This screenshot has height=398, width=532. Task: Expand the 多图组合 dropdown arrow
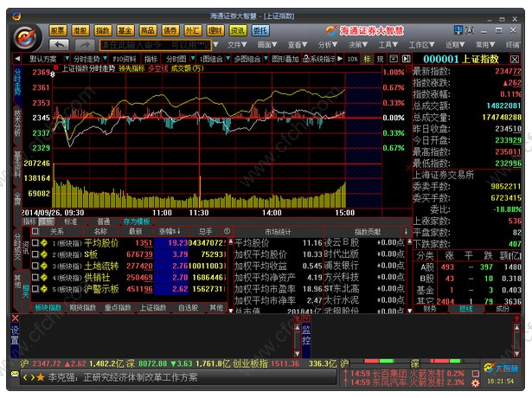pos(266,59)
